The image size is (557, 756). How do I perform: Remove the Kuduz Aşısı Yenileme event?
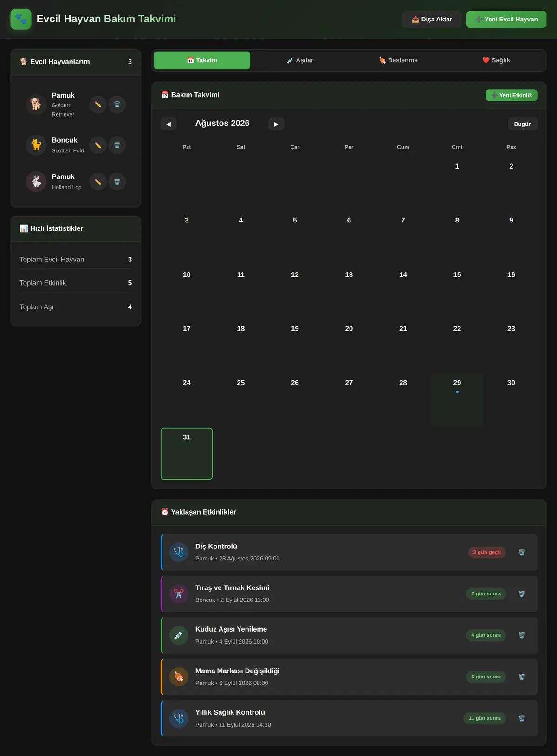522,635
